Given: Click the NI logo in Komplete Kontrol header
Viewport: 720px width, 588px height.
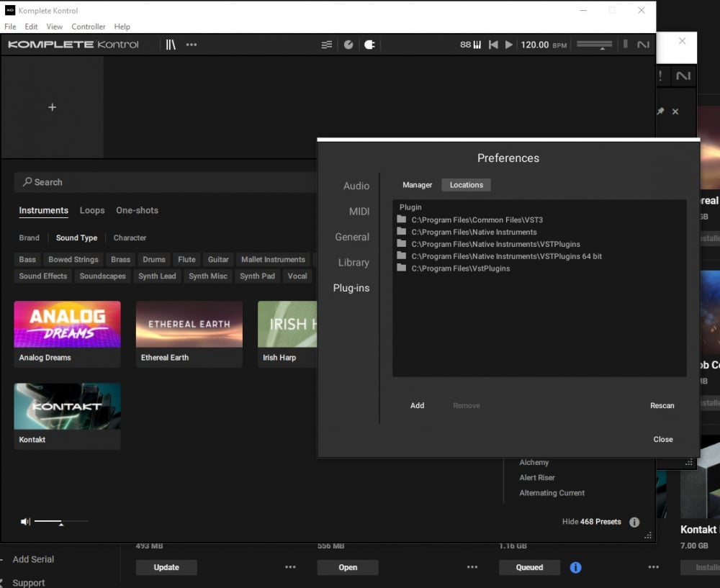Looking at the screenshot, I should pos(643,45).
